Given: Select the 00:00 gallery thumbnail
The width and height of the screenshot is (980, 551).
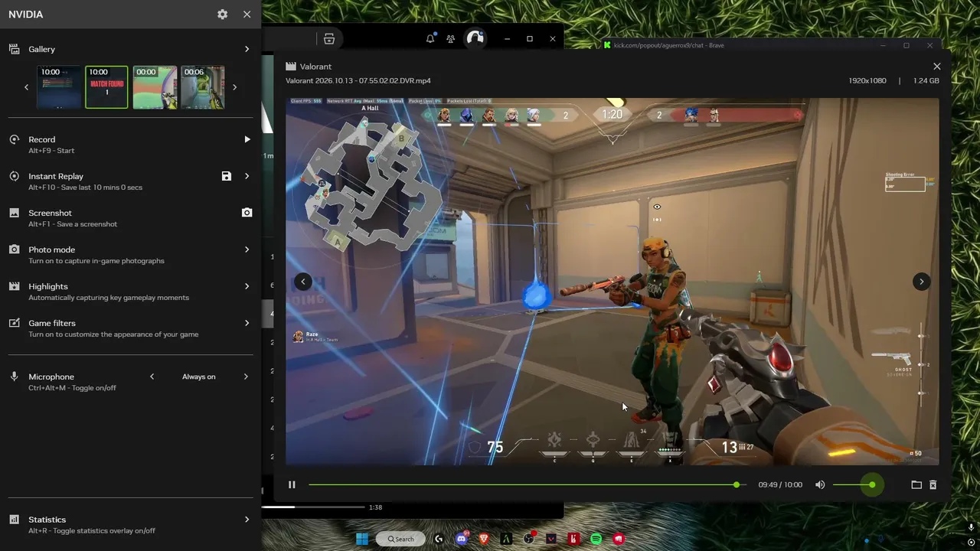Looking at the screenshot, I should point(155,87).
